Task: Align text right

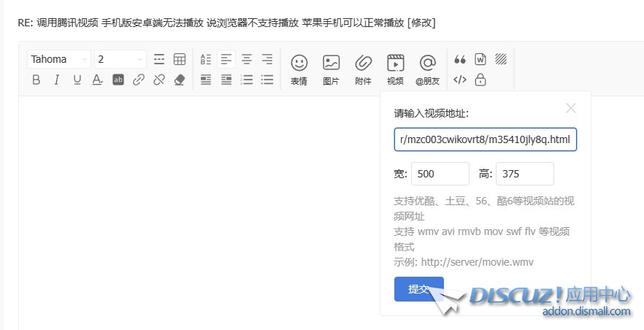Action: tap(267, 59)
